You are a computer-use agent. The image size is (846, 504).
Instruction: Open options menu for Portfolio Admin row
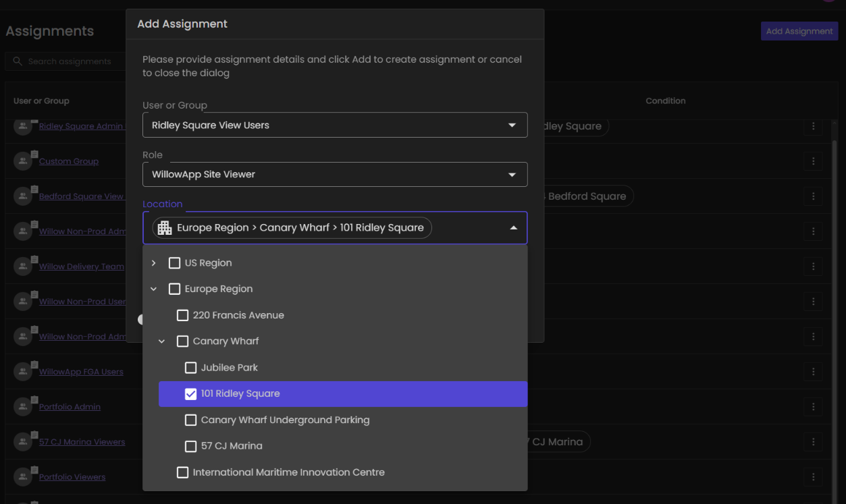click(x=813, y=407)
